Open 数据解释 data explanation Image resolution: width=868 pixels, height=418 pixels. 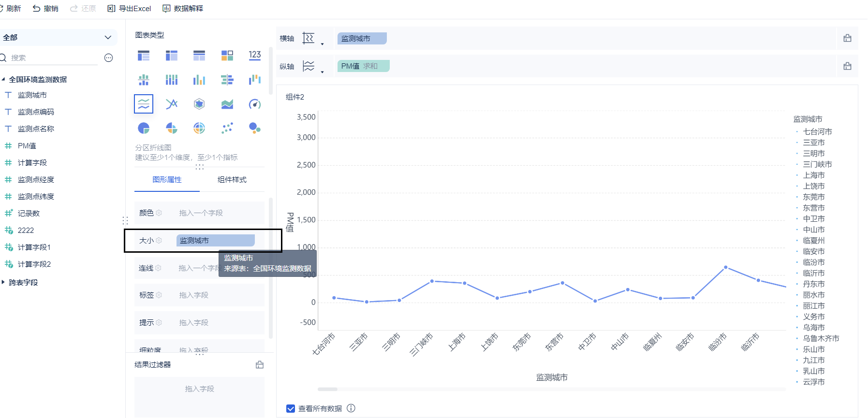tap(183, 8)
